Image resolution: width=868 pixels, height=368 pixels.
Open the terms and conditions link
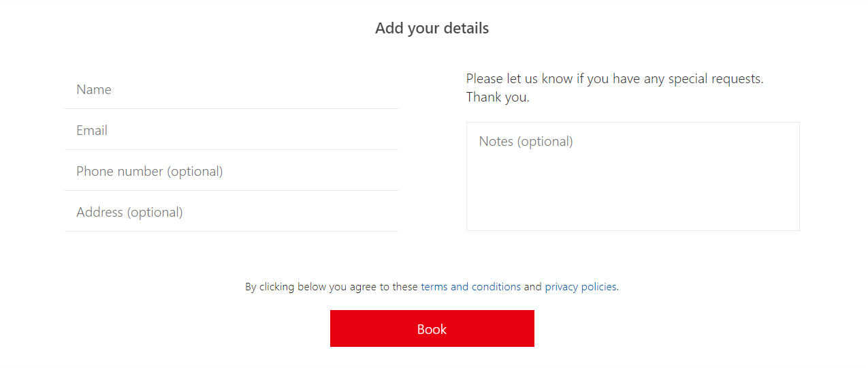(x=470, y=287)
